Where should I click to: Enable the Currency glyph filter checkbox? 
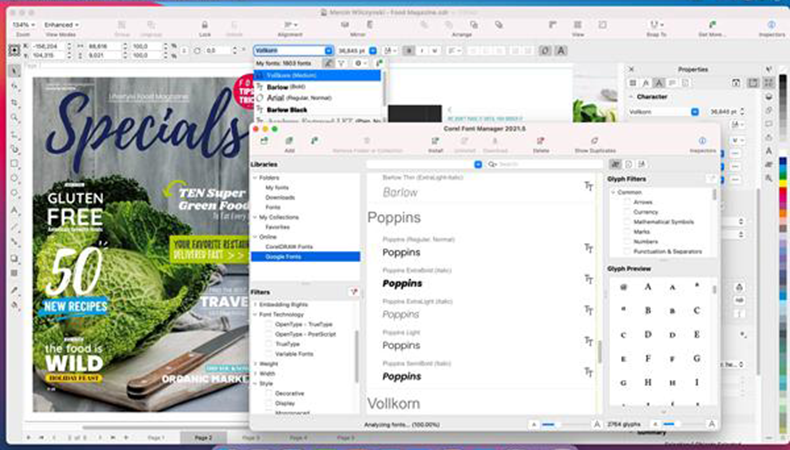[x=627, y=212]
